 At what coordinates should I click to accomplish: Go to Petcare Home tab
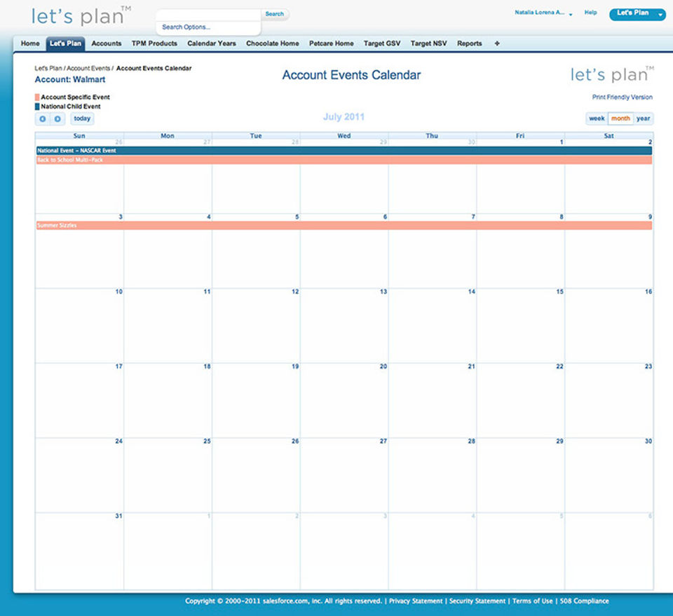click(332, 43)
